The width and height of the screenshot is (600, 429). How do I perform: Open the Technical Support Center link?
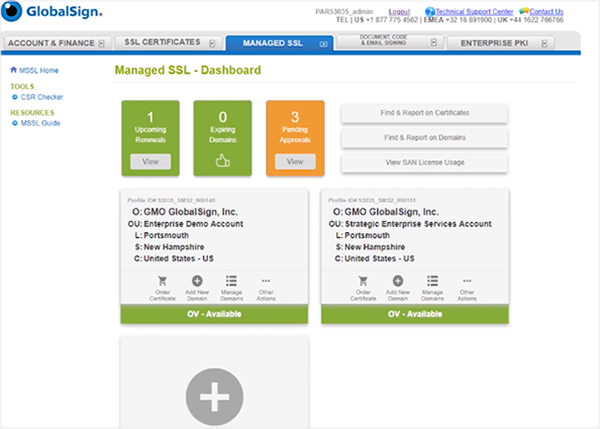point(474,11)
